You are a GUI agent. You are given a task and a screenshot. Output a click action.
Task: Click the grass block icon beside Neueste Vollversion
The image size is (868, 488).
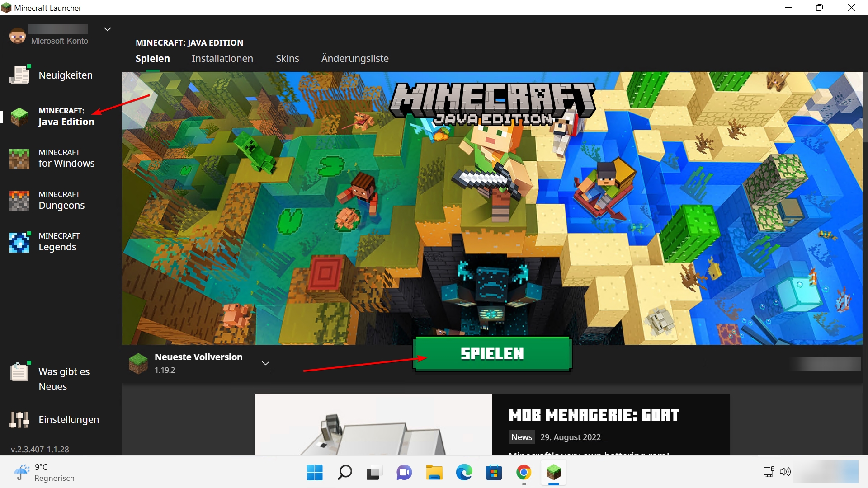pyautogui.click(x=138, y=363)
